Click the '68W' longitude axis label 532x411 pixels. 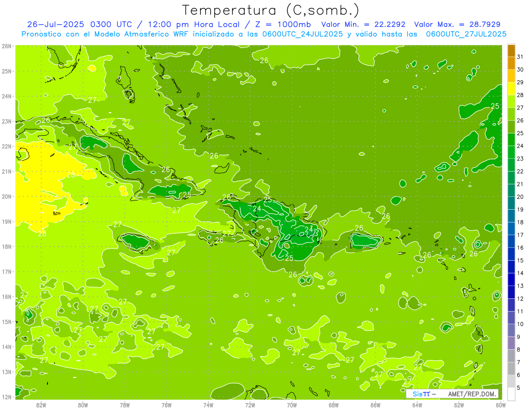[333, 405]
